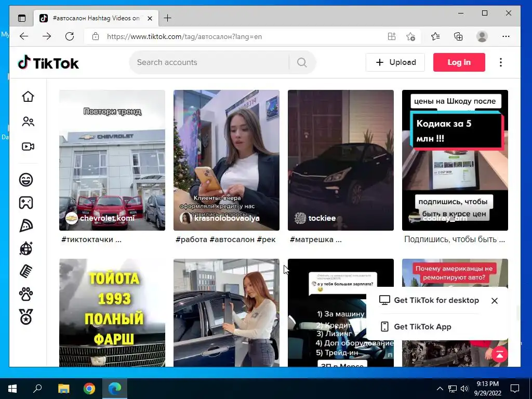
Task: Open the ТОЙОТА 1993 ПОЛНЫЙ ФАРШ video
Action: (112, 312)
